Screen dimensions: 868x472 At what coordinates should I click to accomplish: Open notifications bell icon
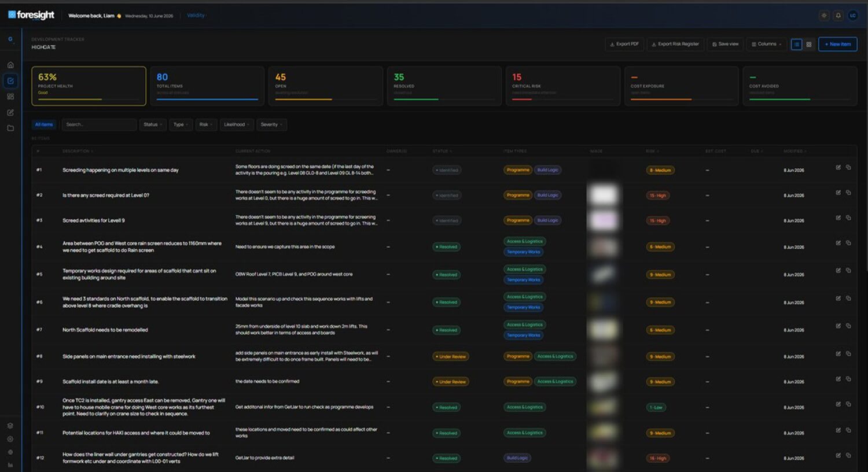click(x=838, y=16)
